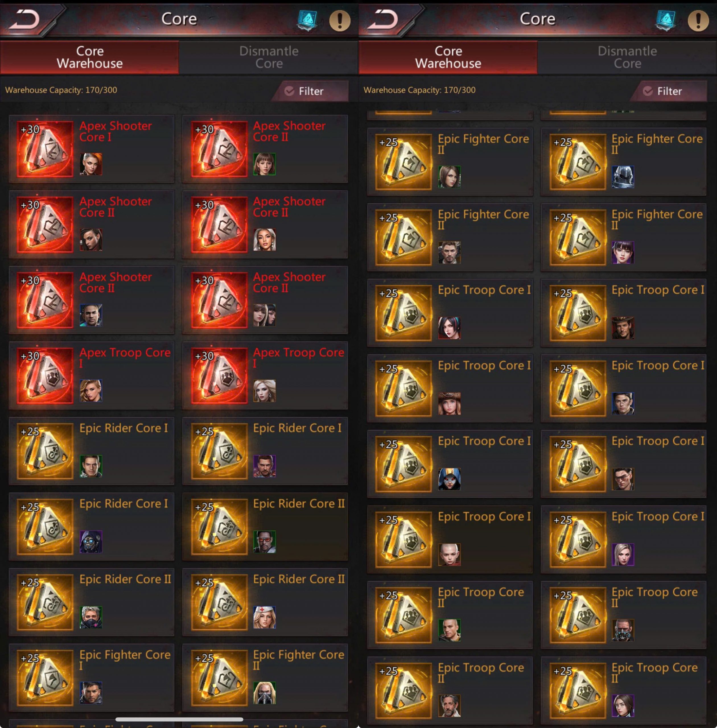Toggle the Filter checkmark on right panel

tap(648, 91)
